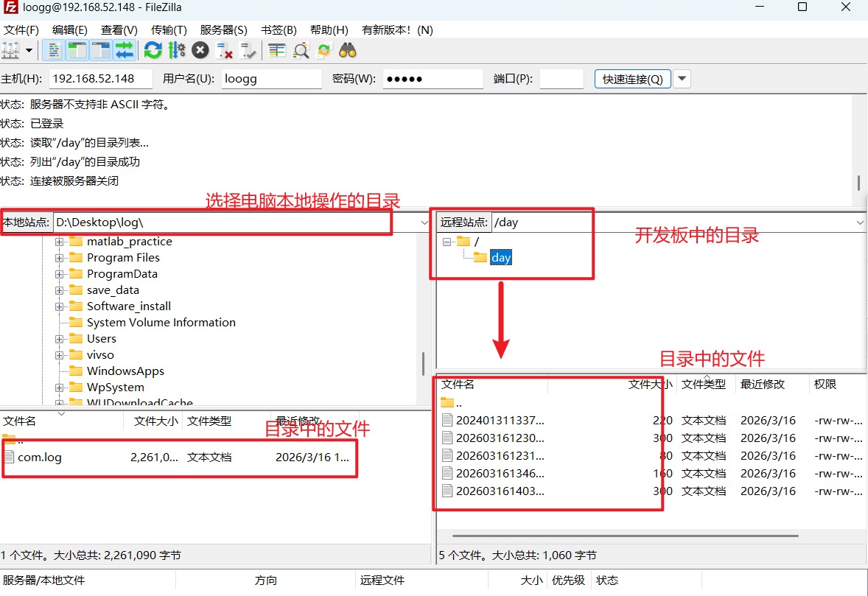Open the 传输(T) menu

coord(169,30)
